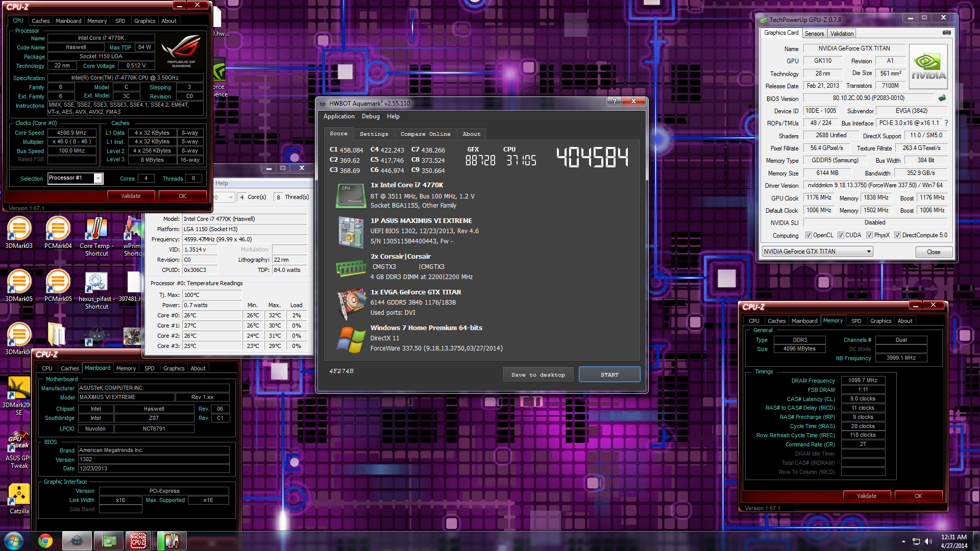980x551 pixels.
Task: Click the NVIDIA logo in GPU-Z
Action: [928, 67]
